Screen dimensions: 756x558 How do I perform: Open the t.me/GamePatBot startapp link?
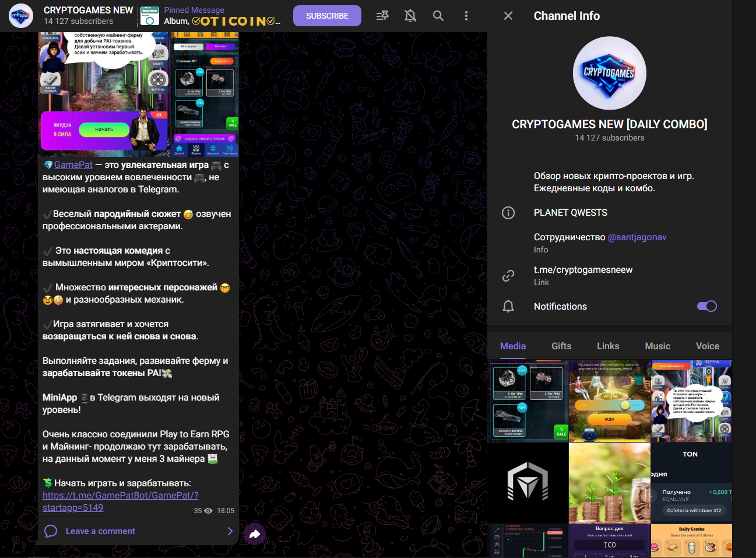tap(121, 501)
